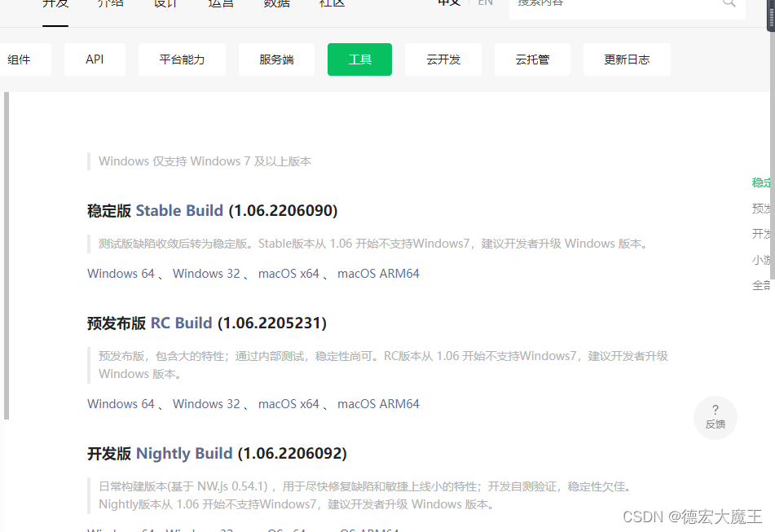The height and width of the screenshot is (532, 775).
Task: Click version text (1.06.2206090)
Action: [284, 210]
